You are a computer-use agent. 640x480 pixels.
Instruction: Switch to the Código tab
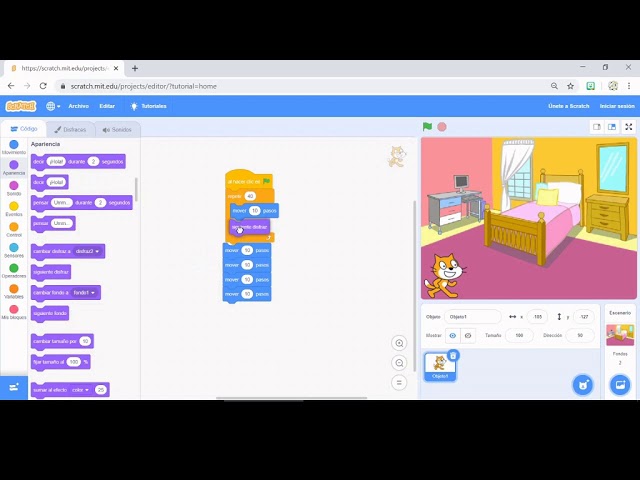(x=24, y=129)
